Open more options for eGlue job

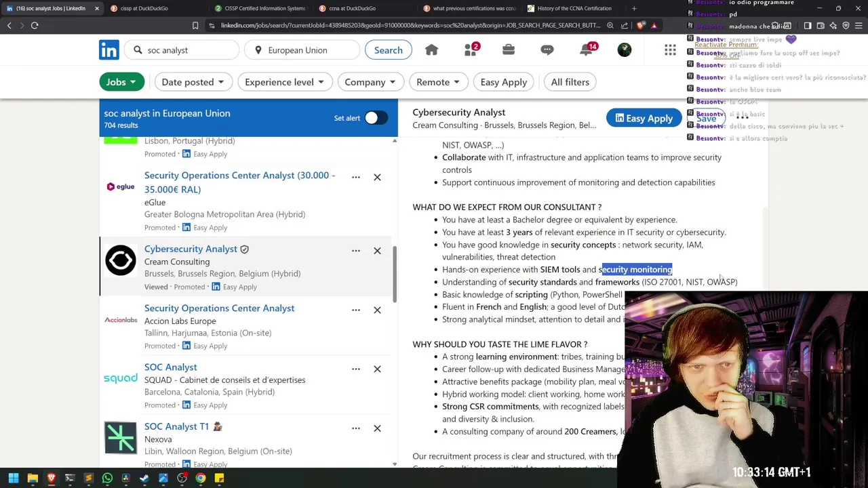(356, 177)
